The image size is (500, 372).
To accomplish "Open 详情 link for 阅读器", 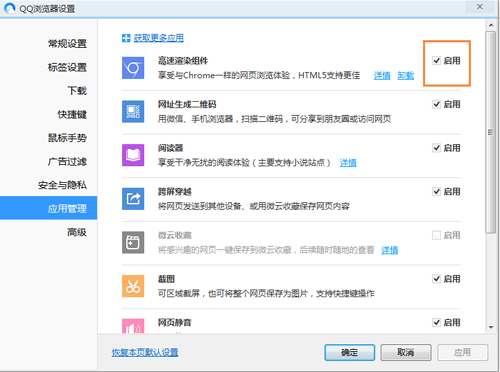I will click(348, 163).
